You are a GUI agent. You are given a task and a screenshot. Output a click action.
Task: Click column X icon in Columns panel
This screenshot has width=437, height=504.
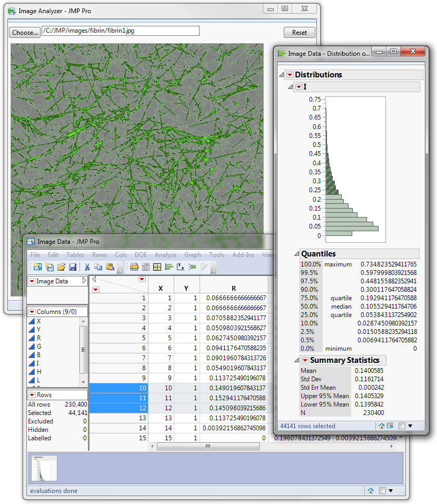pos(32,321)
